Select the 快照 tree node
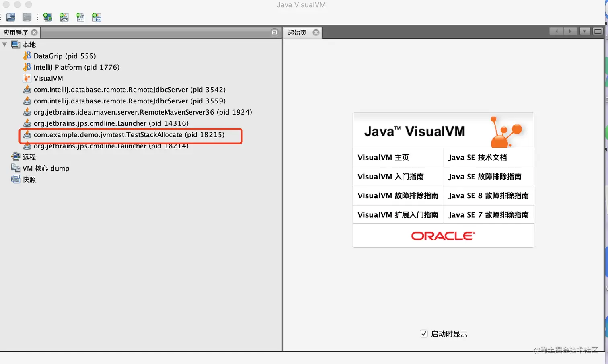Viewport: 608px width, 364px height. (29, 180)
